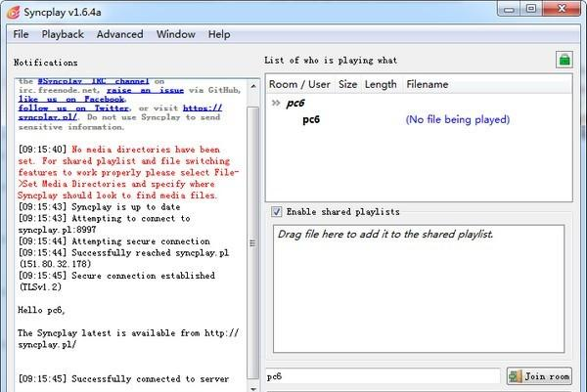587x392 pixels.
Task: Open the 'follow us on Twitter' link
Action: click(x=76, y=108)
